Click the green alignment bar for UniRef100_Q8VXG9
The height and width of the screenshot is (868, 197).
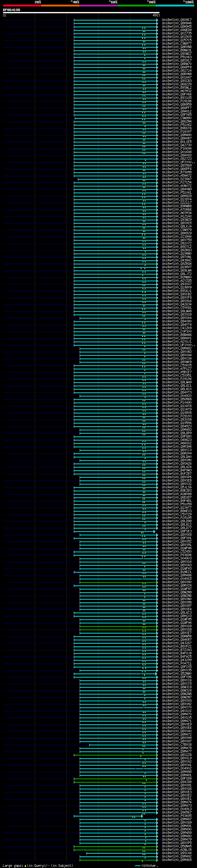tap(119, 626)
